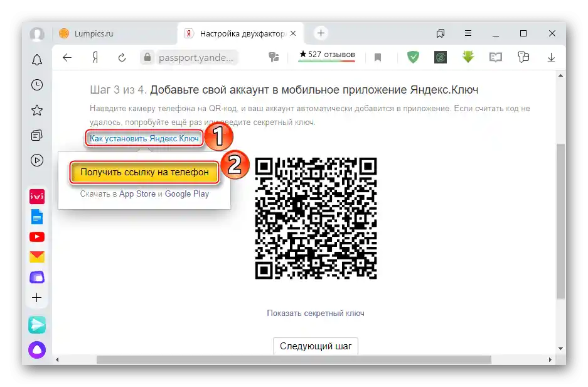This screenshot has height=387, width=588.
Task: Open the AdGuard extension icon
Action: pyautogui.click(x=413, y=57)
